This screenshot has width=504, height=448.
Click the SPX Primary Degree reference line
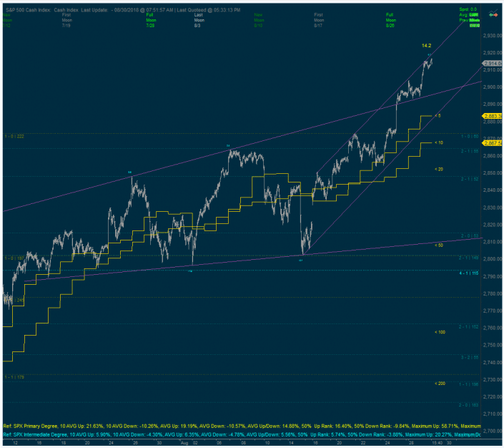[242, 426]
